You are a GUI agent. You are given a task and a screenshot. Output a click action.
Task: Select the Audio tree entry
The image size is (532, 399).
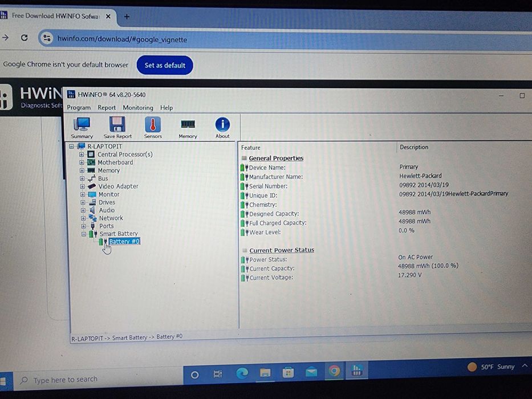coord(107,210)
